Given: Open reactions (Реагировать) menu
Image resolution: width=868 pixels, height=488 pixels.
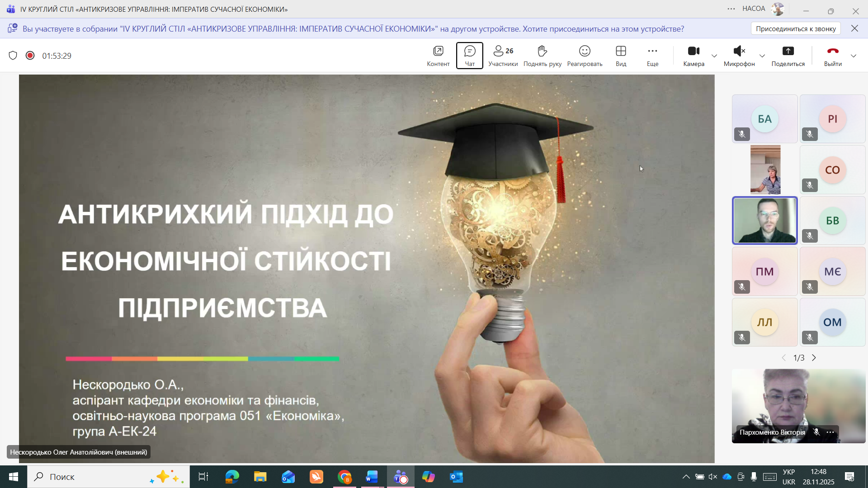Looking at the screenshot, I should 584,56.
